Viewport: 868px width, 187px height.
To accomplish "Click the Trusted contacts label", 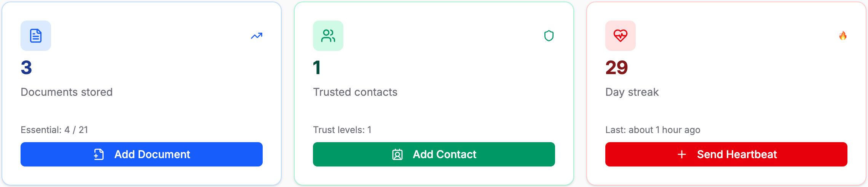I will pyautogui.click(x=355, y=92).
